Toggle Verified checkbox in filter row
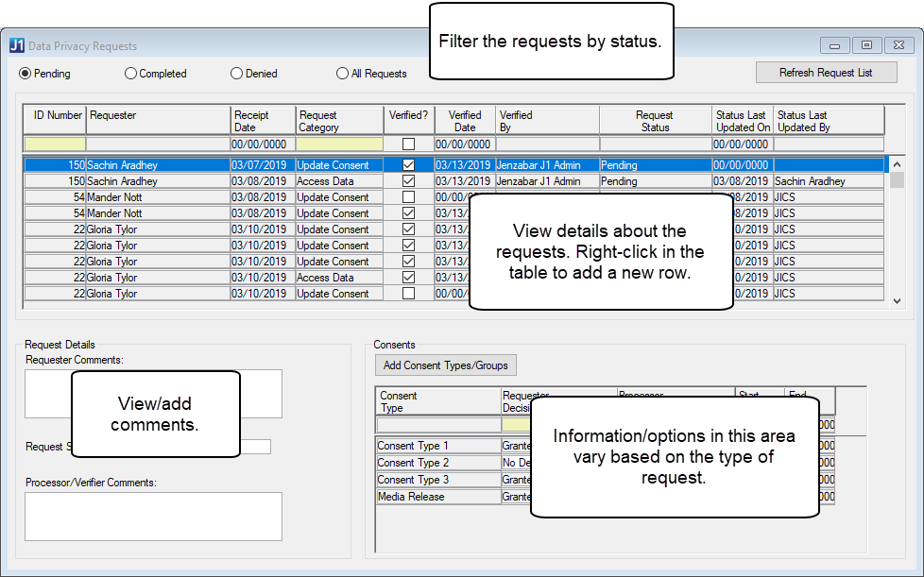Viewport: 924px width, 577px height. 408,144
